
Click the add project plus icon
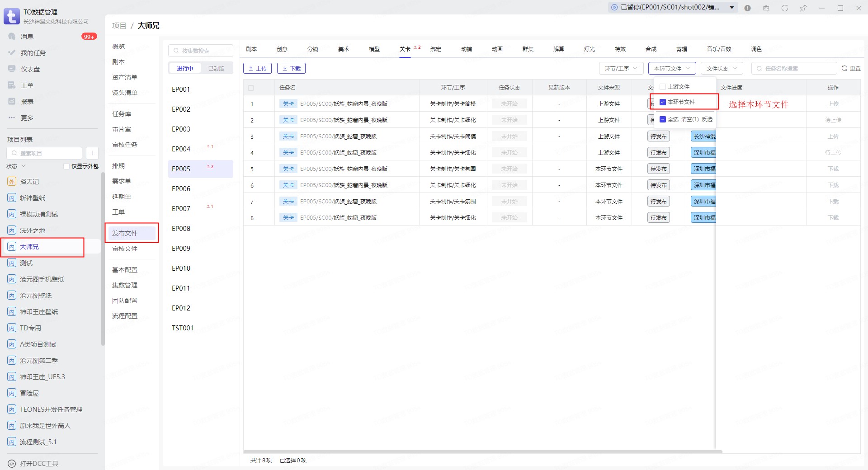[92, 153]
